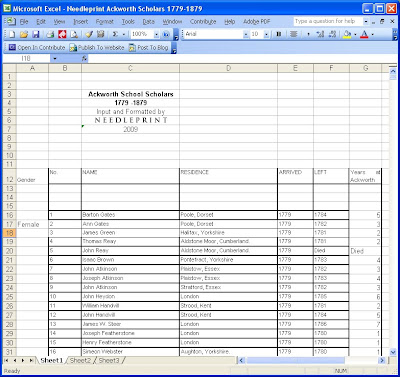
Task: Click the New workbook icon
Action: coord(12,34)
